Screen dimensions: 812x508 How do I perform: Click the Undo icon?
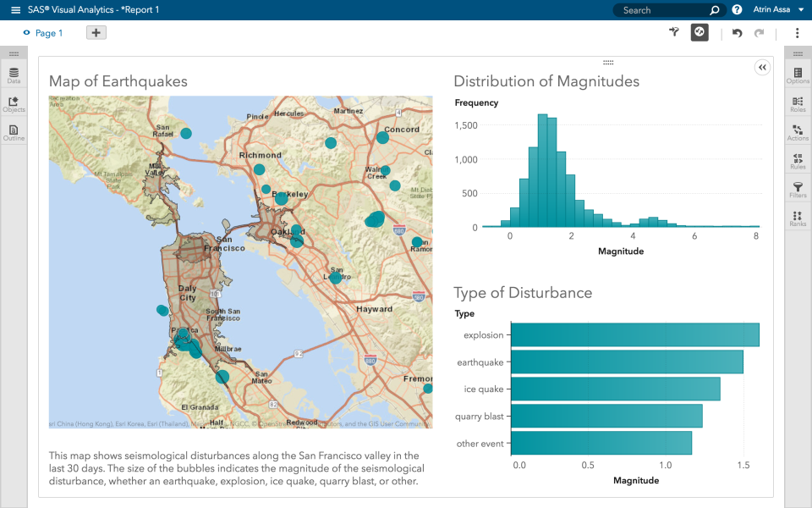[x=736, y=32]
